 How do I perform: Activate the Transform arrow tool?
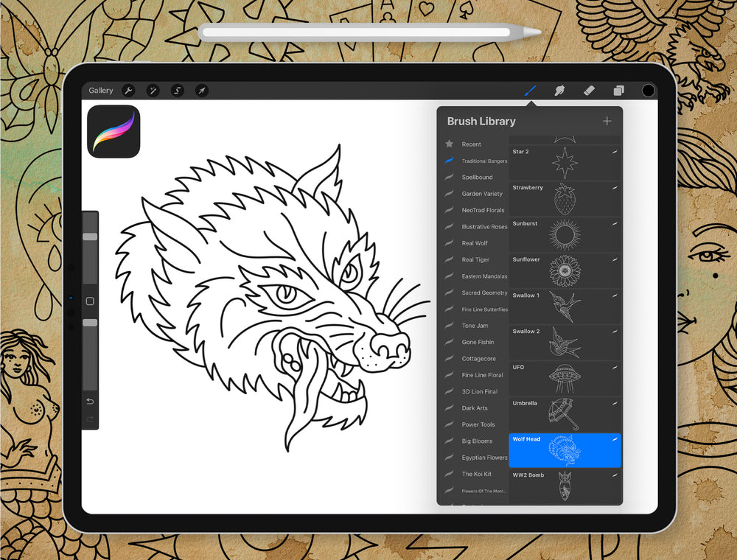click(201, 91)
